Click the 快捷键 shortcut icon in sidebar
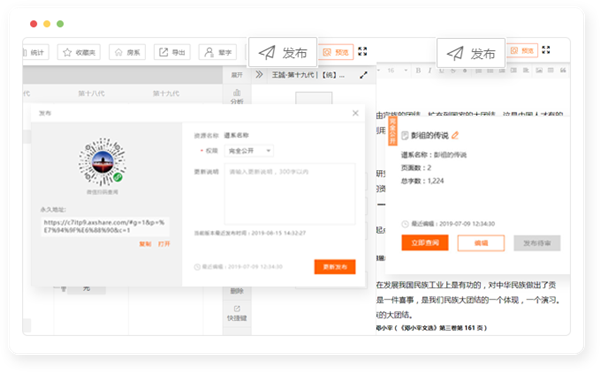 [x=237, y=313]
